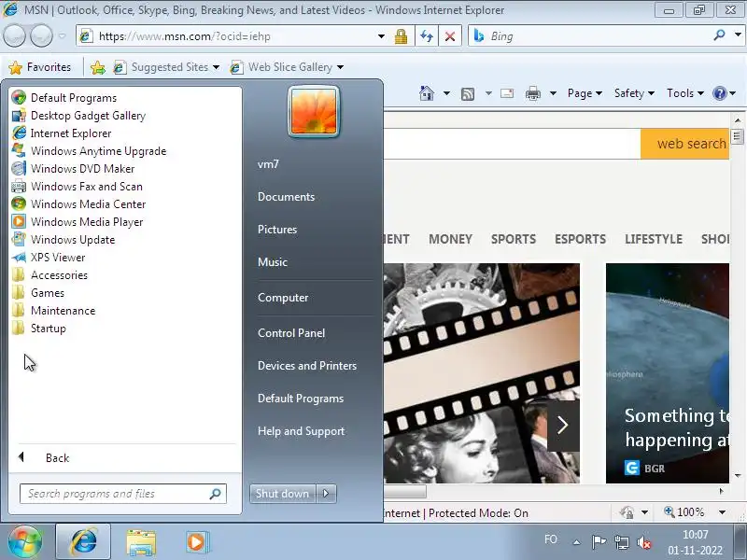Open the vm7 user folder
This screenshot has height=560, width=747.
pyautogui.click(x=268, y=164)
